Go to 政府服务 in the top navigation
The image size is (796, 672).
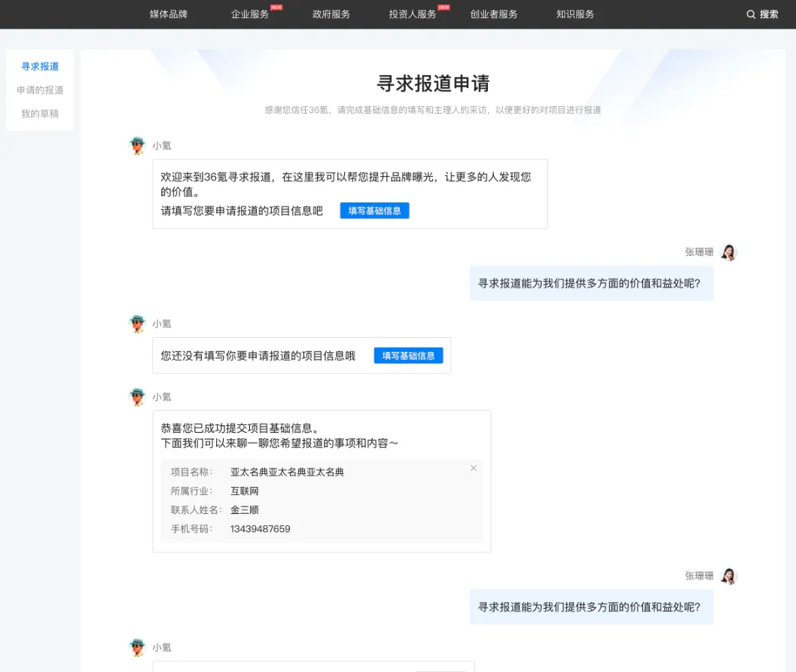(x=331, y=14)
